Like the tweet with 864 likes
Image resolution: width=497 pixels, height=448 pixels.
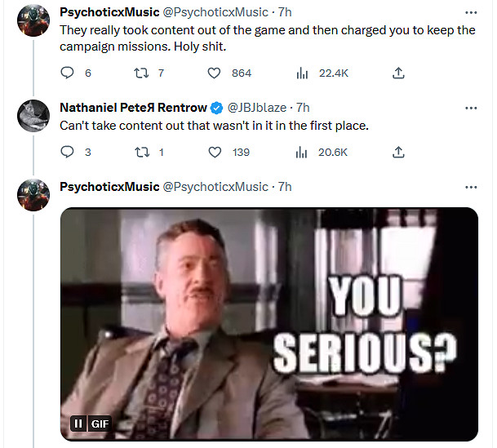coord(215,73)
